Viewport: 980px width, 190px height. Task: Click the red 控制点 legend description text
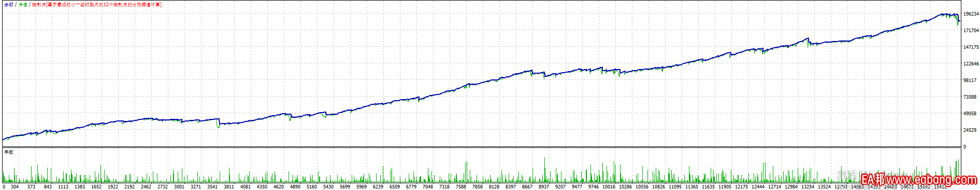[x=97, y=5]
